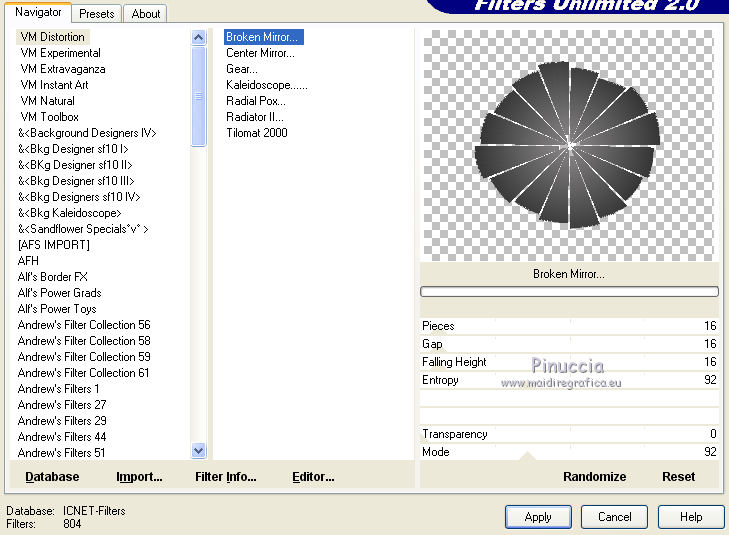
Task: Select Andrew's Filter Collection 59
Action: coord(84,357)
